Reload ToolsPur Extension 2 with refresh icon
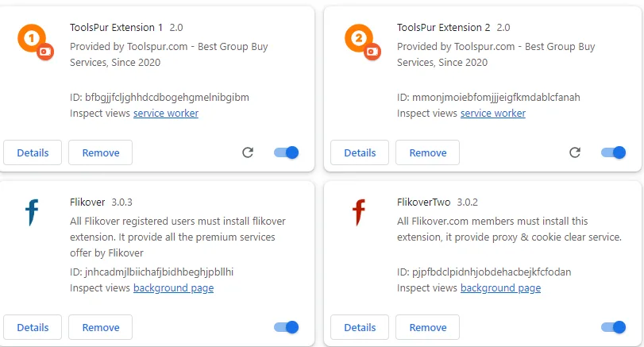The height and width of the screenshot is (347, 644). pyautogui.click(x=575, y=152)
